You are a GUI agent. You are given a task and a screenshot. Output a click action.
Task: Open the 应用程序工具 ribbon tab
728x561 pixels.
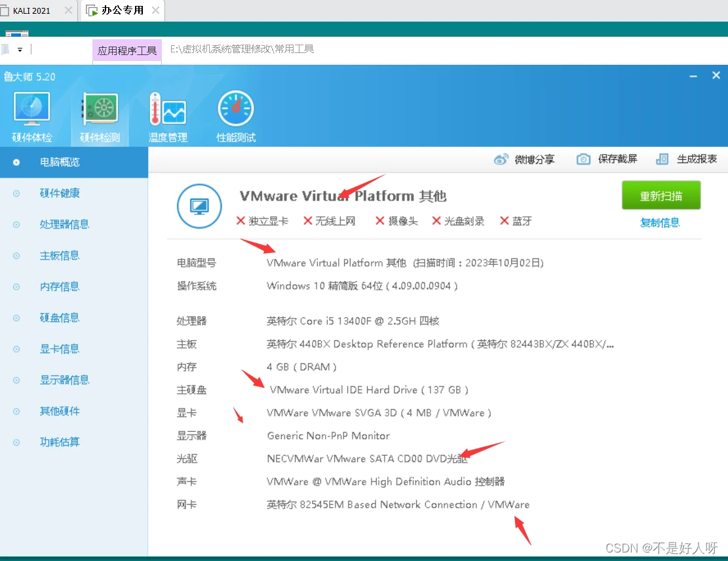tap(127, 50)
